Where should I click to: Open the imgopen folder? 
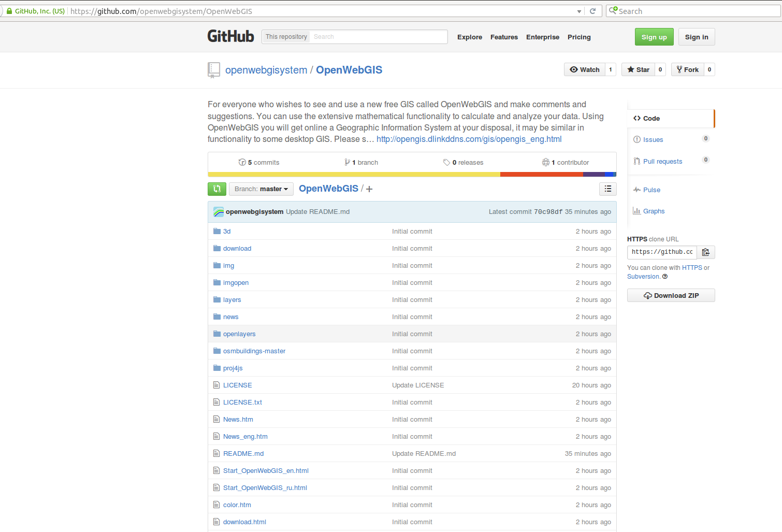pyautogui.click(x=236, y=283)
